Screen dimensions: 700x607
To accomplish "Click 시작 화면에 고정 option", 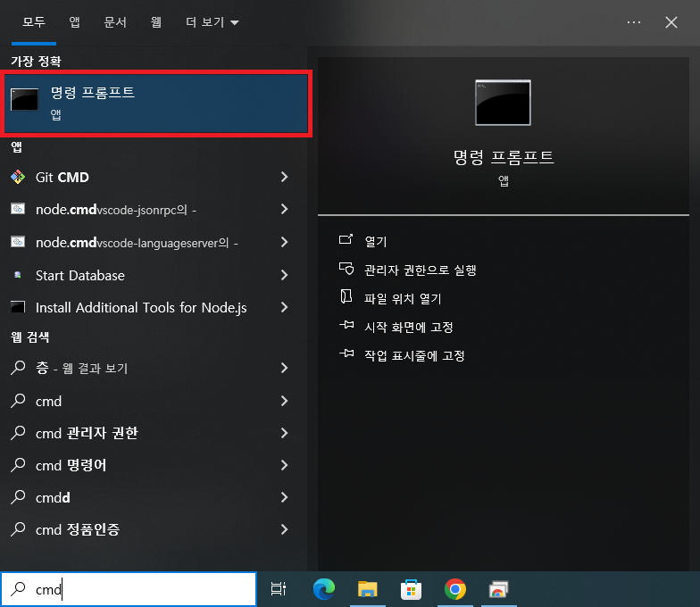I will pyautogui.click(x=409, y=327).
